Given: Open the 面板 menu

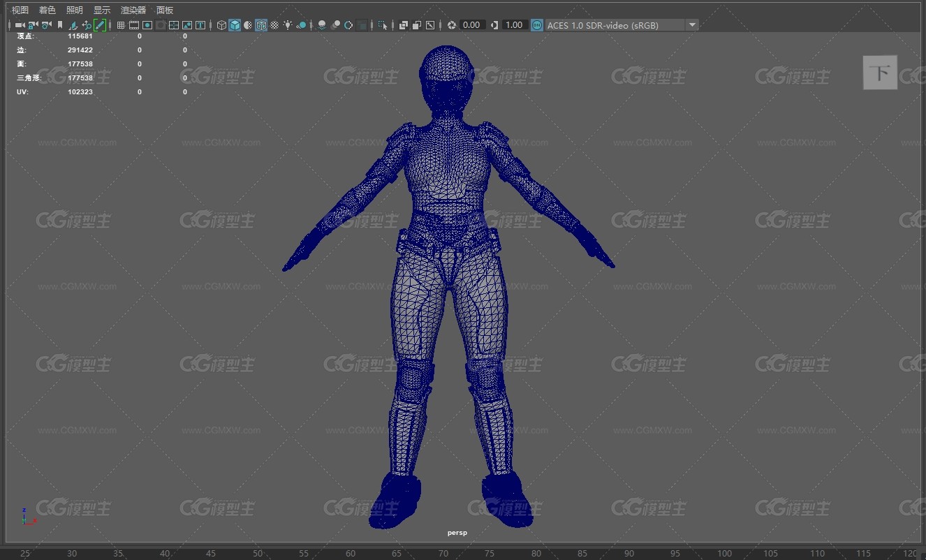Looking at the screenshot, I should 165,10.
